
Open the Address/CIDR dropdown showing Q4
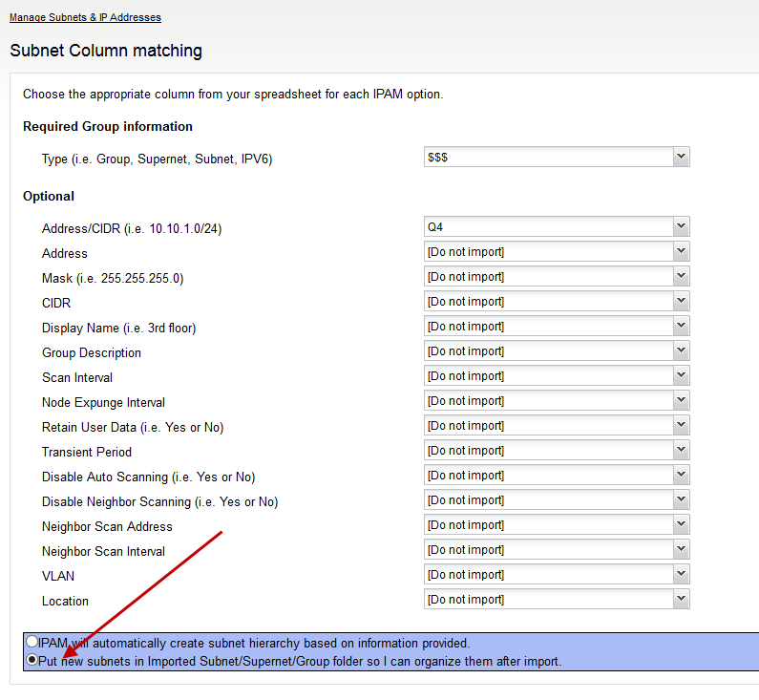click(x=557, y=227)
